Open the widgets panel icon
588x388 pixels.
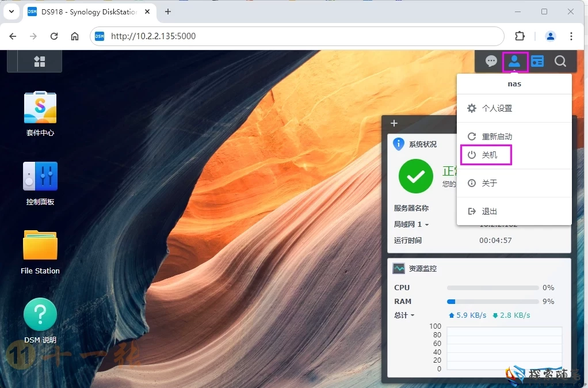537,61
